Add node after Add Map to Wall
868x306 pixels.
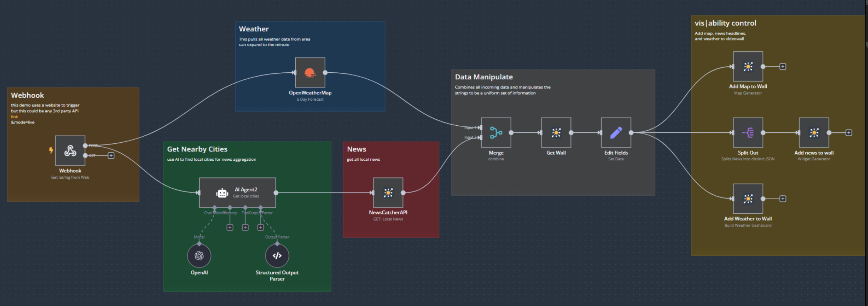pyautogui.click(x=783, y=66)
